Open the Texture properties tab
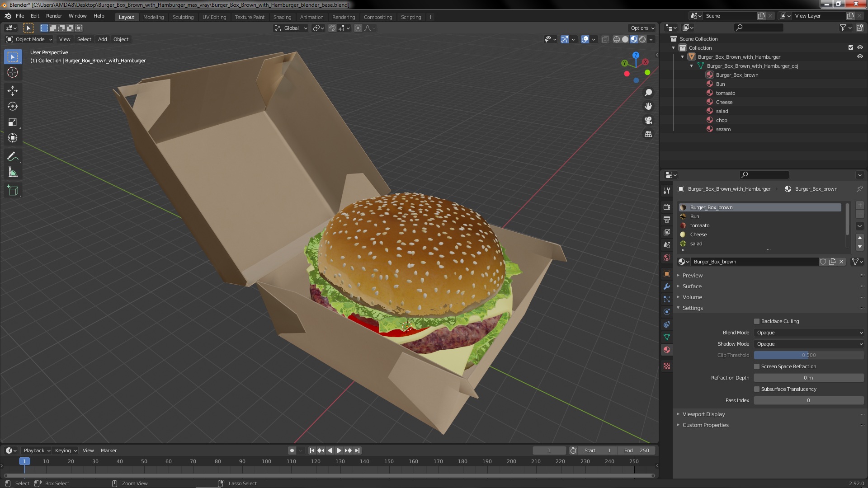The height and width of the screenshot is (488, 868). [x=667, y=366]
